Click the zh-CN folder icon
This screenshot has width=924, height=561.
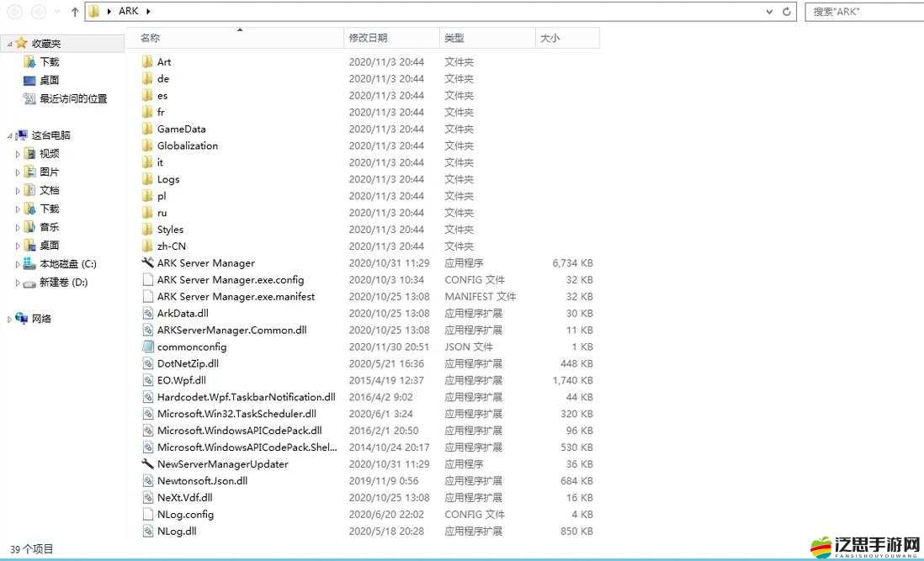pyautogui.click(x=147, y=246)
